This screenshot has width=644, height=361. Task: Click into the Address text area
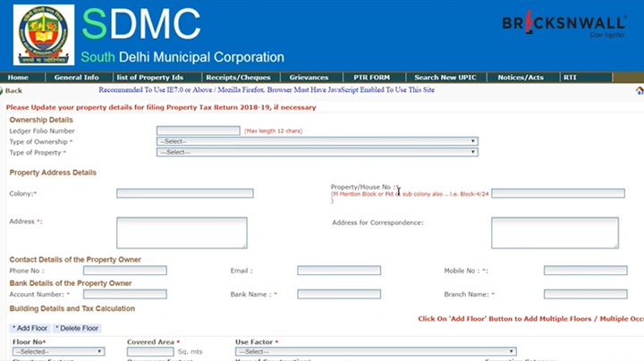point(182,232)
